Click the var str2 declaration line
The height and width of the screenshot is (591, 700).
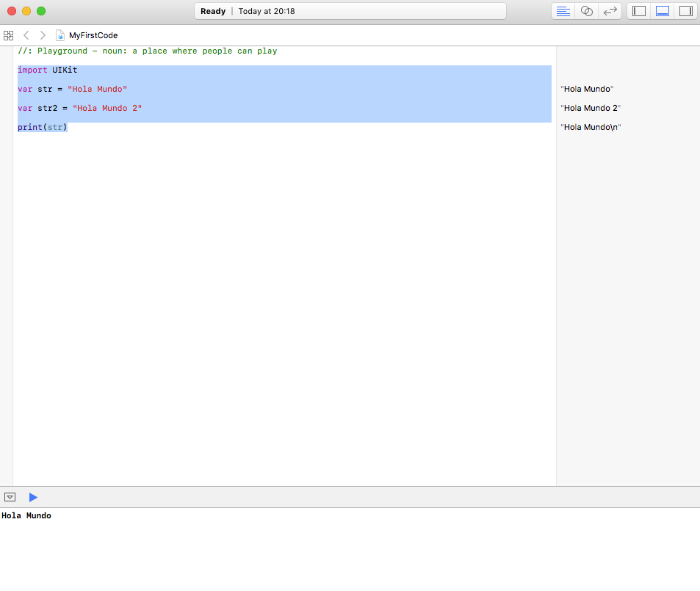(x=79, y=109)
